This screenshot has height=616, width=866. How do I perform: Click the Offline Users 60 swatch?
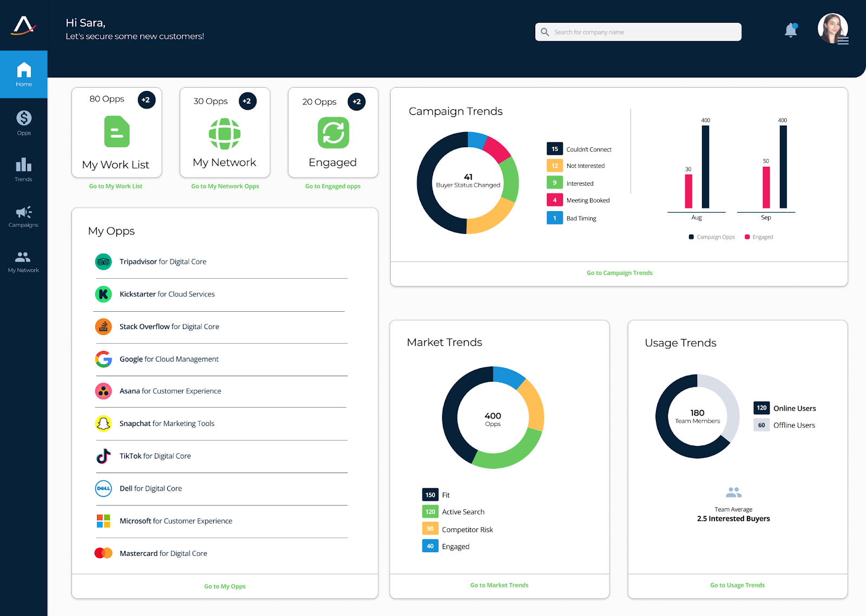762,425
